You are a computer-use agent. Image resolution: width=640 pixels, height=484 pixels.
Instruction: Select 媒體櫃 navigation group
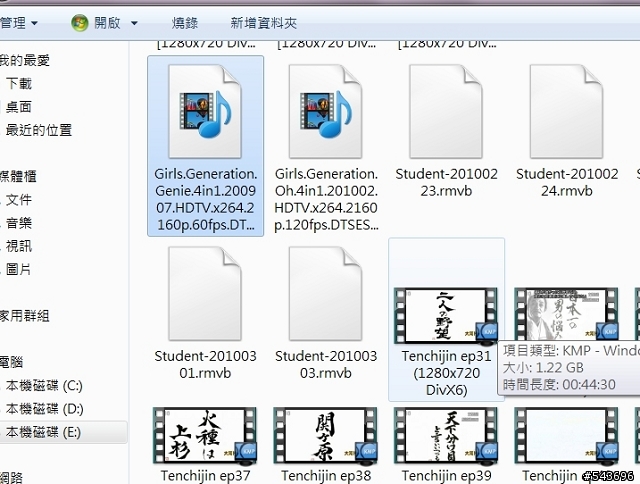[x=18, y=176]
